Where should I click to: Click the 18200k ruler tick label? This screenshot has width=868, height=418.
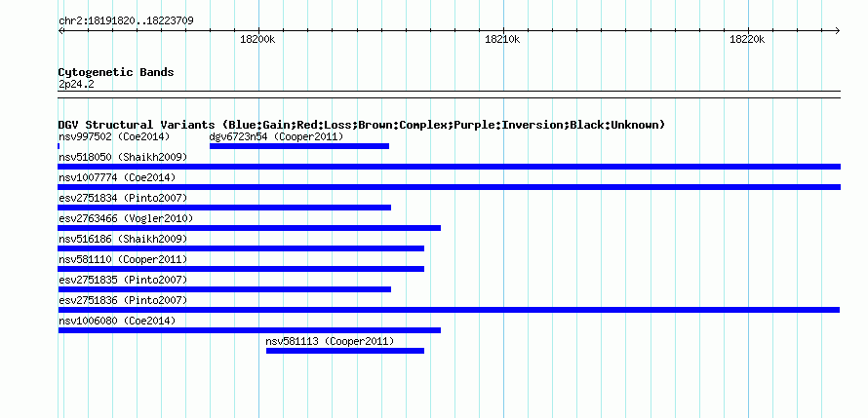257,39
